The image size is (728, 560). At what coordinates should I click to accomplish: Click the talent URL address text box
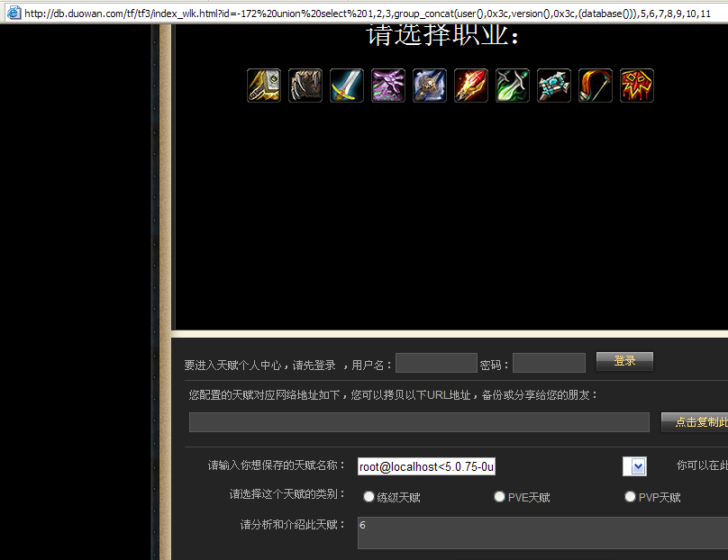click(419, 422)
